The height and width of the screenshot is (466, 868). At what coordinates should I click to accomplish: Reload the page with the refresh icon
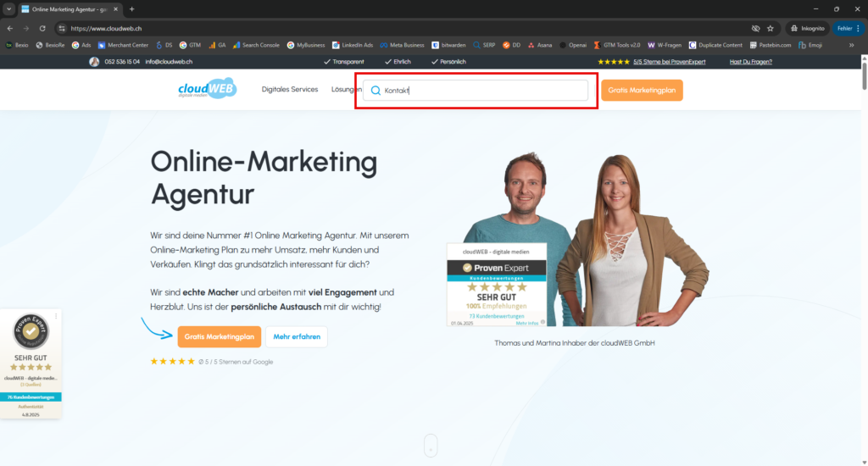42,28
